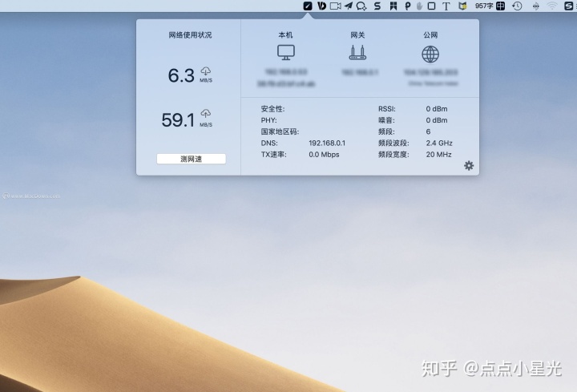Open the VD logo menu bar icon
This screenshot has height=392, width=577.
(x=321, y=6)
